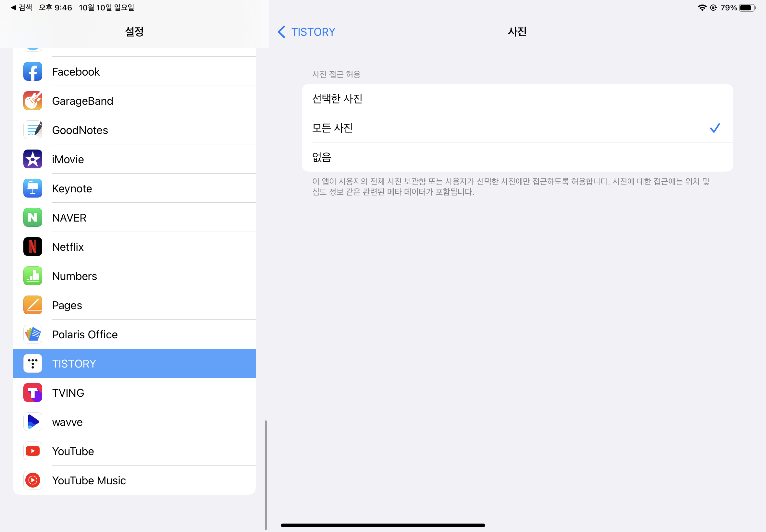Tap the 오후 9:46 clock
The height and width of the screenshot is (532, 766).
pyautogui.click(x=56, y=8)
